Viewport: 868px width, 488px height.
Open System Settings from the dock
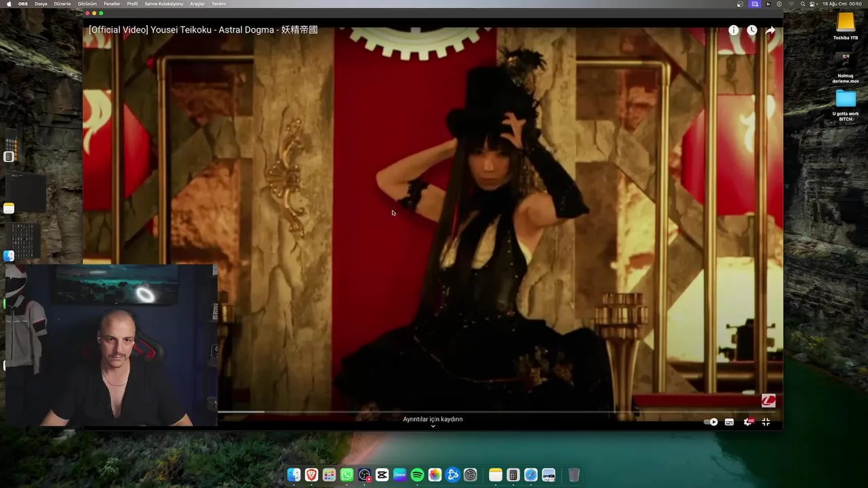click(470, 475)
